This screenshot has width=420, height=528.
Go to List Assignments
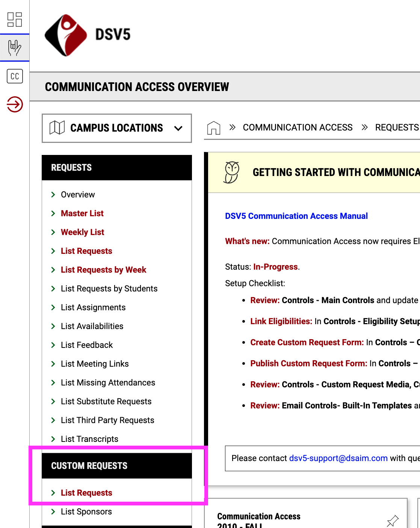(x=93, y=307)
